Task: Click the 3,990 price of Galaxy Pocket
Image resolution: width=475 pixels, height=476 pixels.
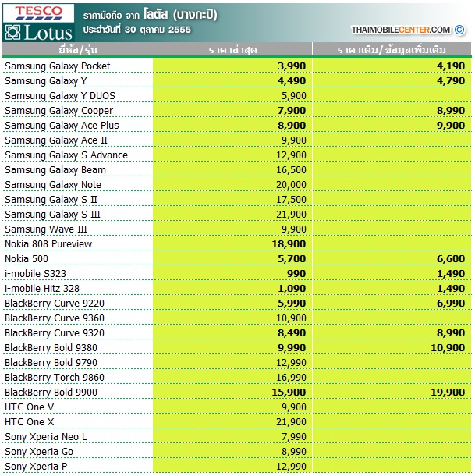Action: (x=292, y=66)
